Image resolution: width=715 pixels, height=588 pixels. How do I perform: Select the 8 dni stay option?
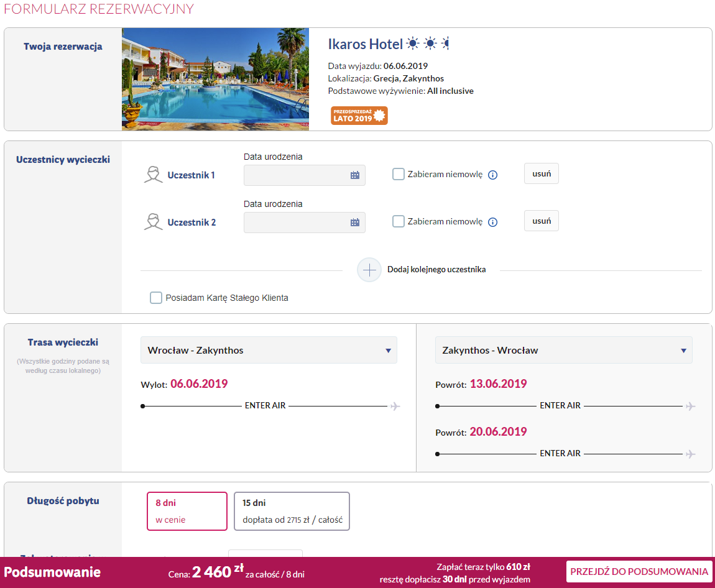[187, 511]
